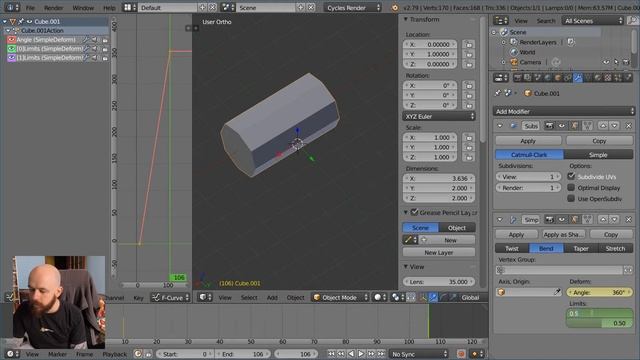
Task: Enable Subdivide UVs checkbox
Action: (571, 176)
